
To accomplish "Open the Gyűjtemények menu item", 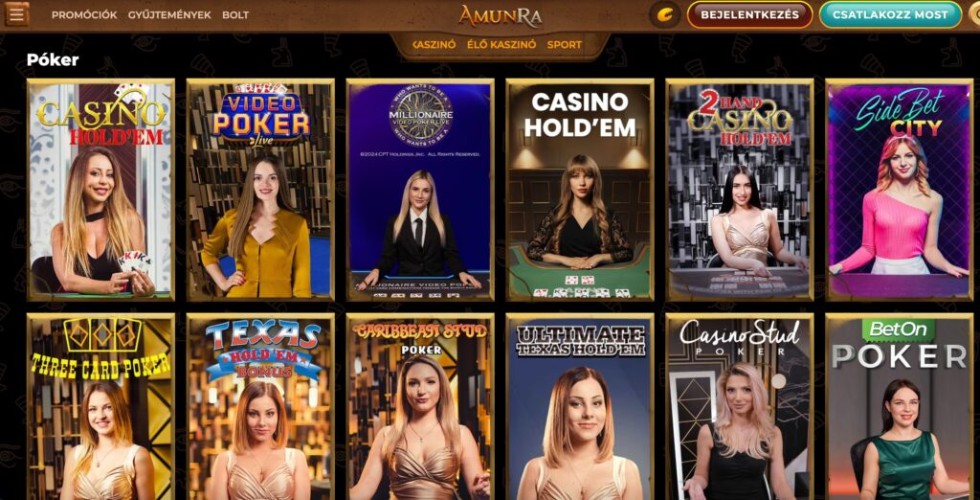I will pos(169,15).
